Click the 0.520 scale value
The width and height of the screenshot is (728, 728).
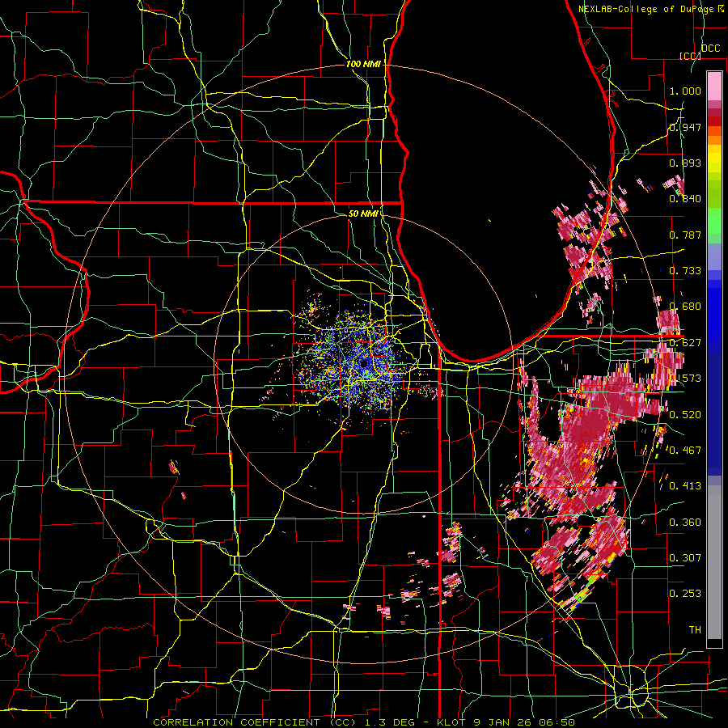(x=685, y=414)
